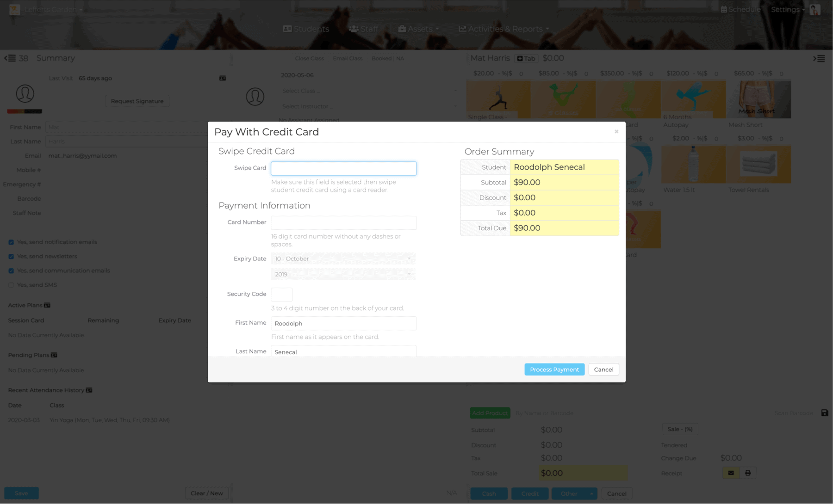Uncheck Yes, send newsletters
This screenshot has width=833, height=504.
(11, 256)
